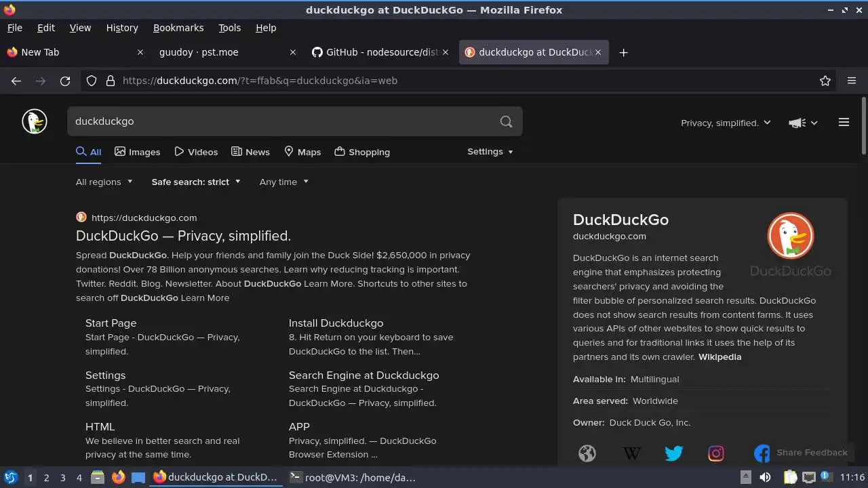The image size is (868, 488).
Task: Click the DuckDuckGo logo image in info panel
Action: [x=791, y=245]
